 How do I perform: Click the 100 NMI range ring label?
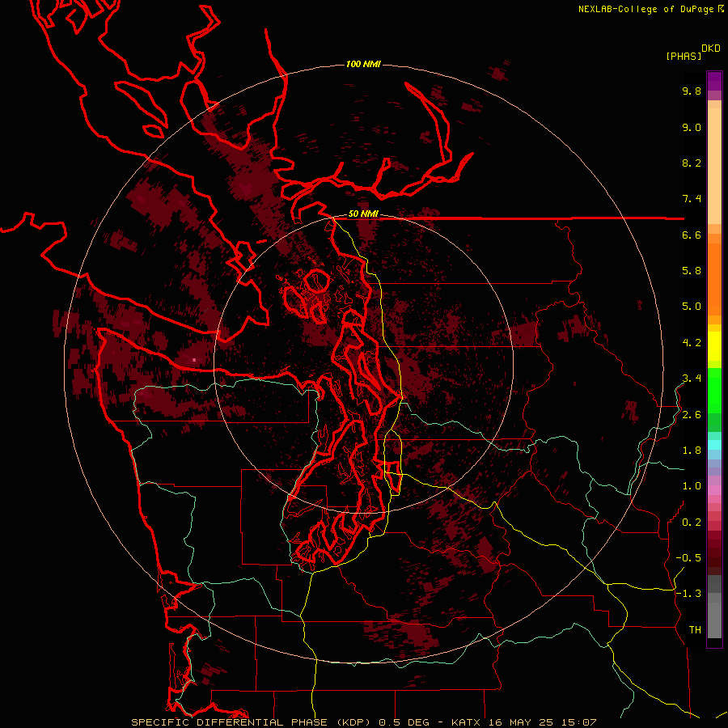click(x=363, y=64)
